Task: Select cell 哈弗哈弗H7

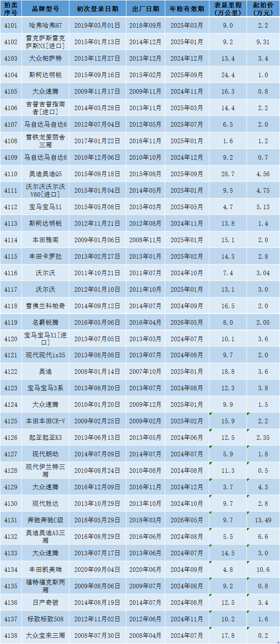Action: point(45,26)
